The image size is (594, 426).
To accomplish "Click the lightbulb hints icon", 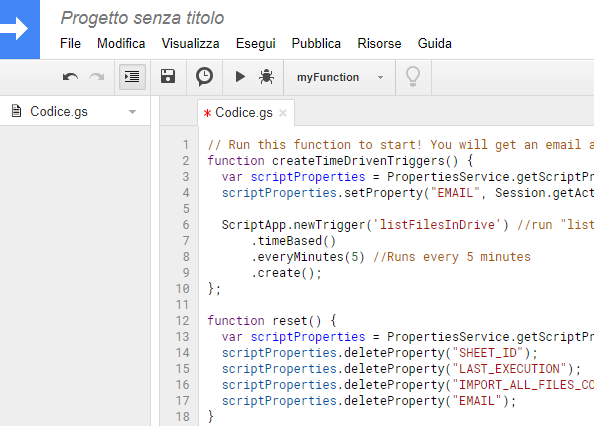I will point(413,77).
